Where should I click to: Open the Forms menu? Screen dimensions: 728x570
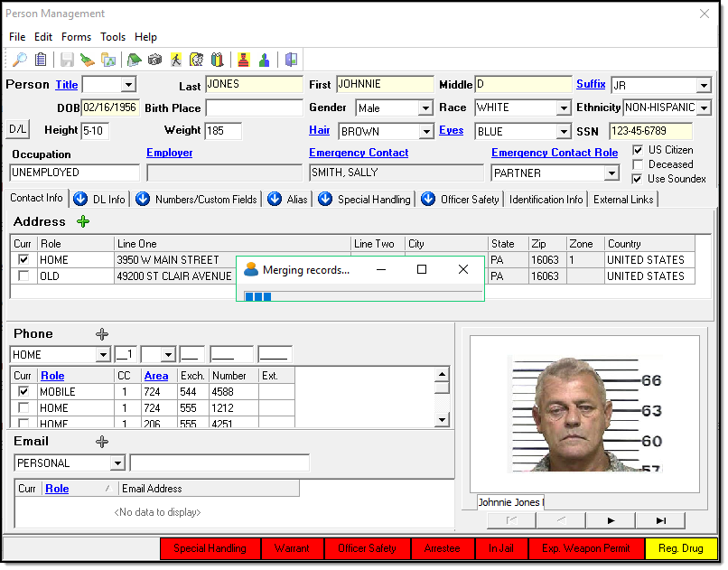coord(76,37)
